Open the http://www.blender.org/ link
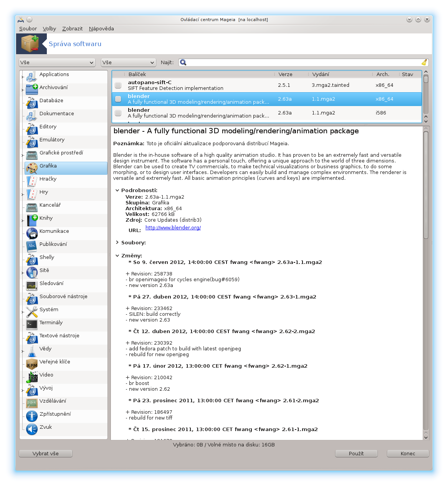Viewport: 448px width, 486px height. tap(173, 227)
